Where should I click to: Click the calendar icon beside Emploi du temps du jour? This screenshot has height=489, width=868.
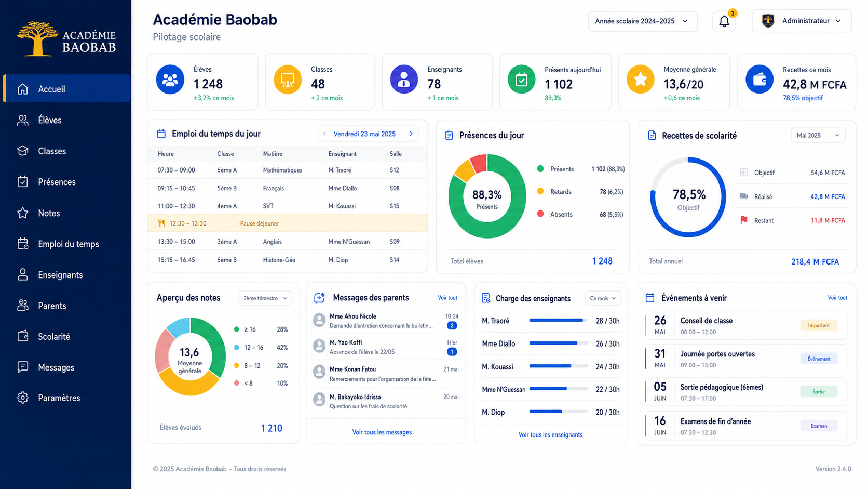pyautogui.click(x=161, y=134)
